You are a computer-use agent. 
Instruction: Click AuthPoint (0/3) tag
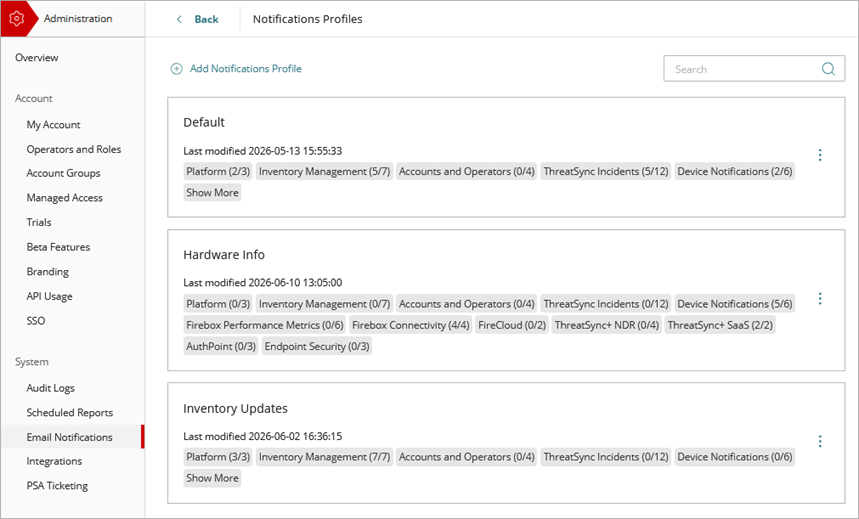[221, 346]
